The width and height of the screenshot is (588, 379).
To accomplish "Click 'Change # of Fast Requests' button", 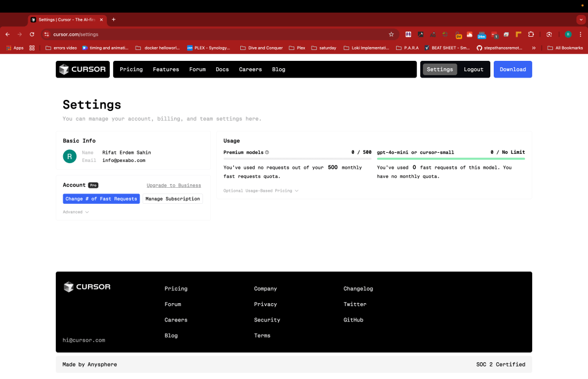I will click(101, 199).
